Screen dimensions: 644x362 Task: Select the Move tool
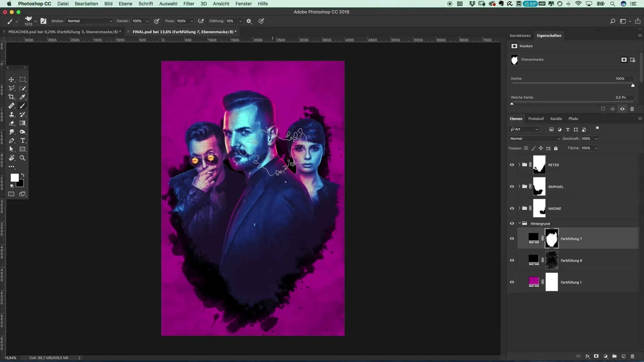click(11, 79)
